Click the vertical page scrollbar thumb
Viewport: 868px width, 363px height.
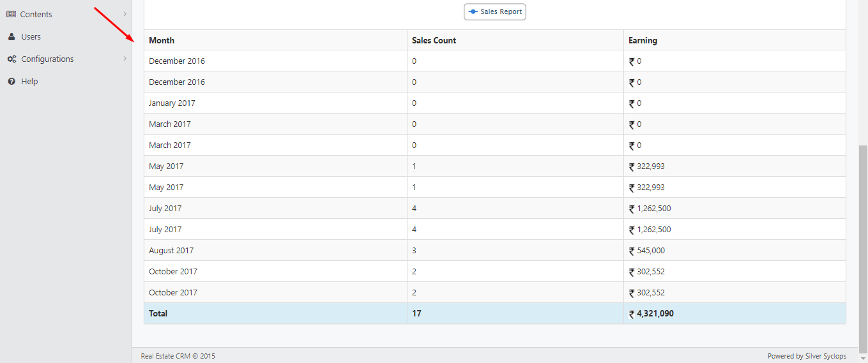(863, 249)
